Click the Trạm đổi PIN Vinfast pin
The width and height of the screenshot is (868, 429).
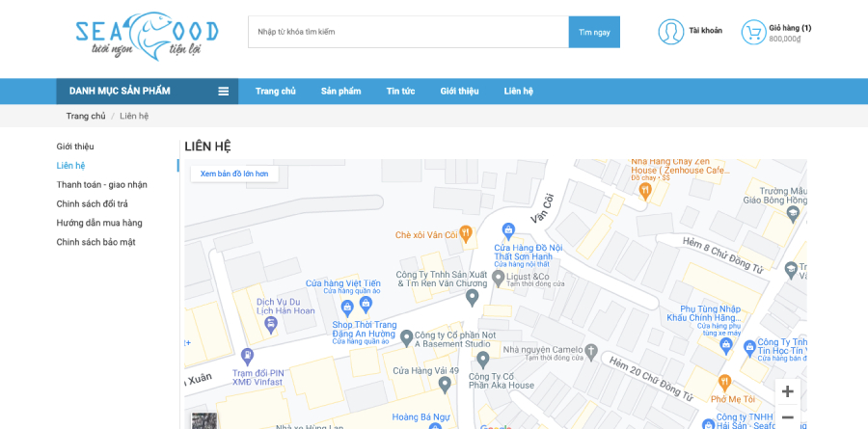248,357
